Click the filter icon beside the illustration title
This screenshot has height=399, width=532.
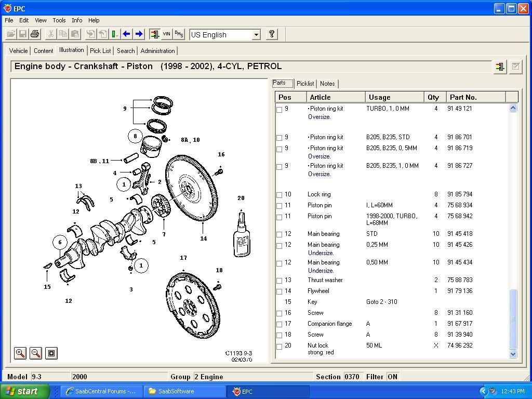pos(499,66)
